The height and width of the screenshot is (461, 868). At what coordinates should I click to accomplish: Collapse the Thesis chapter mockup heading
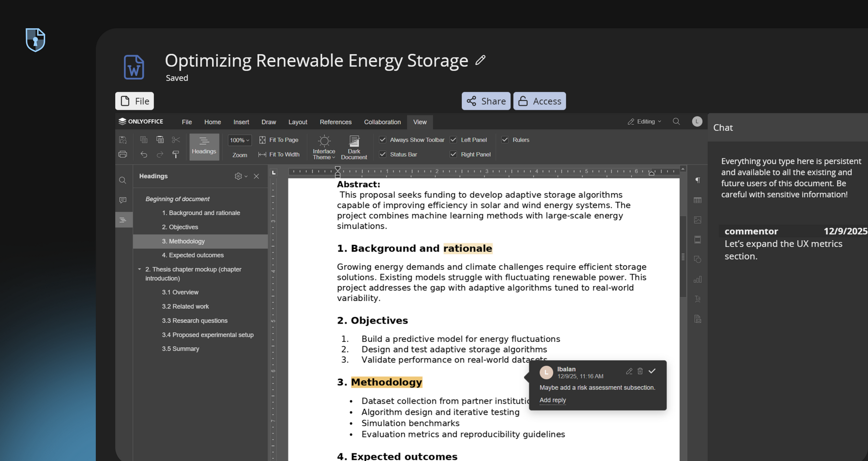click(x=140, y=269)
